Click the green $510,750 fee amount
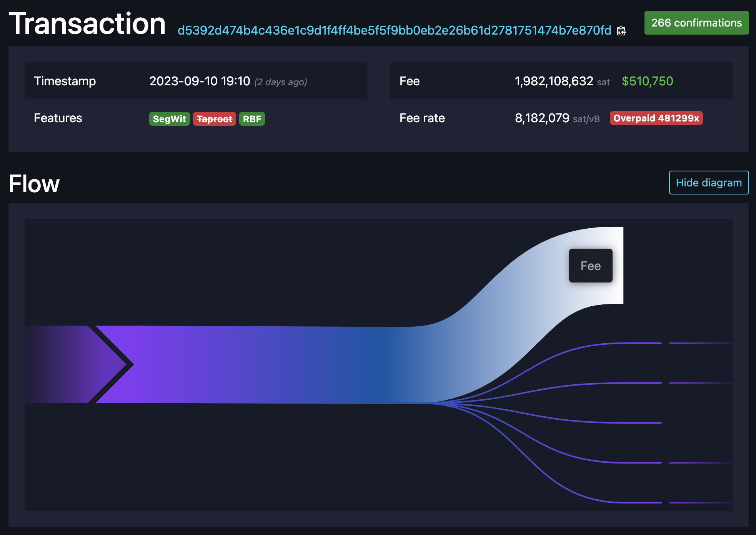 tap(647, 81)
